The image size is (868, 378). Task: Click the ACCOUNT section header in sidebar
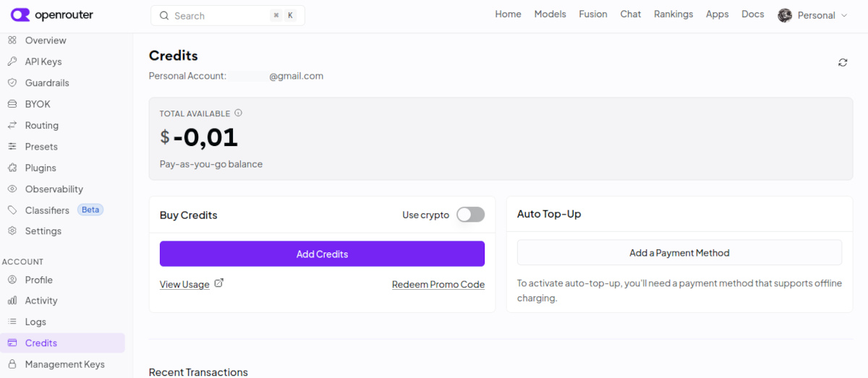click(23, 262)
